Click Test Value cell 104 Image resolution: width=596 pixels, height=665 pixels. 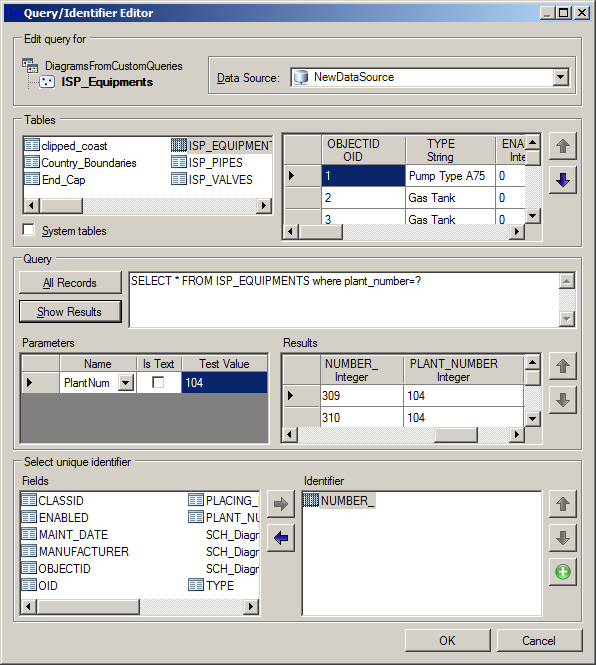224,383
